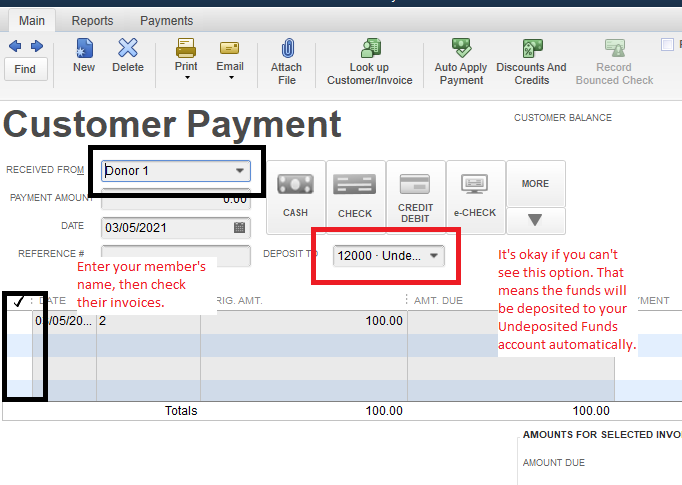682x485 pixels.
Task: Select CREDIT DEBIT payment method
Action: (x=415, y=197)
